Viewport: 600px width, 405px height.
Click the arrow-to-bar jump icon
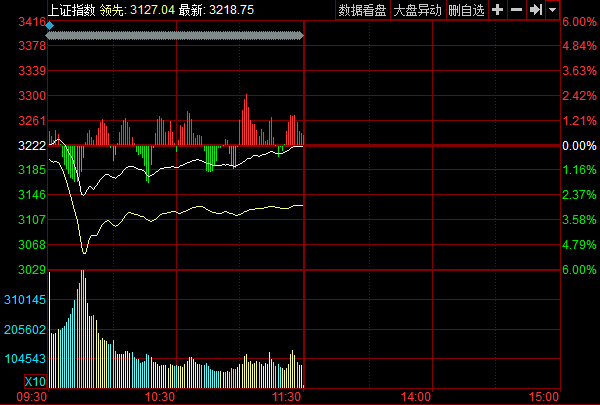coord(536,9)
